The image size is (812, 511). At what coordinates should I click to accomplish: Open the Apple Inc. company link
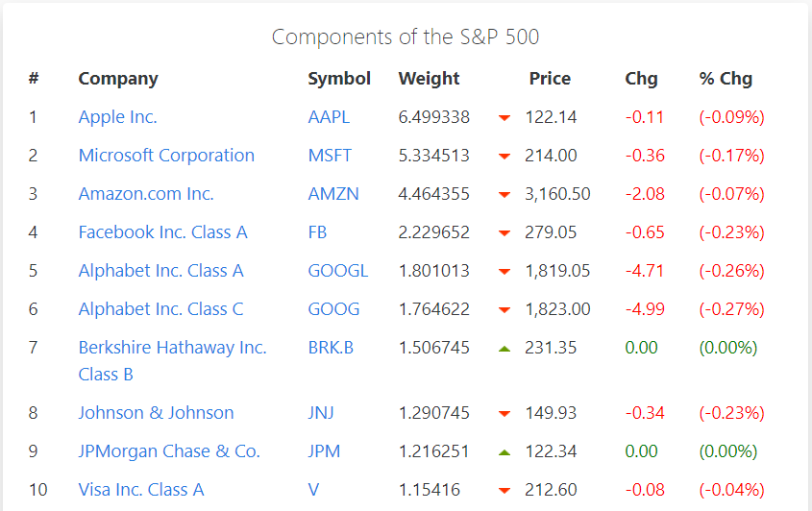[x=117, y=117]
